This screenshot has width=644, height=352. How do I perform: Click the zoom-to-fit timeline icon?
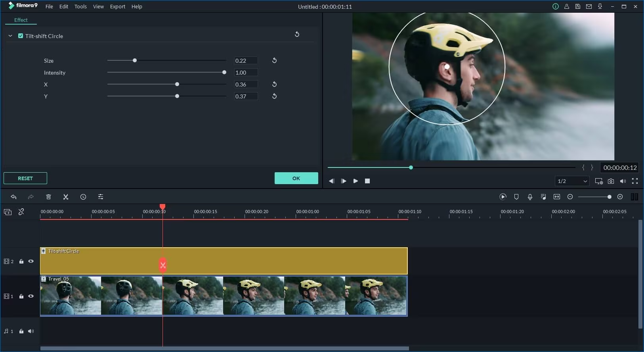tap(557, 197)
